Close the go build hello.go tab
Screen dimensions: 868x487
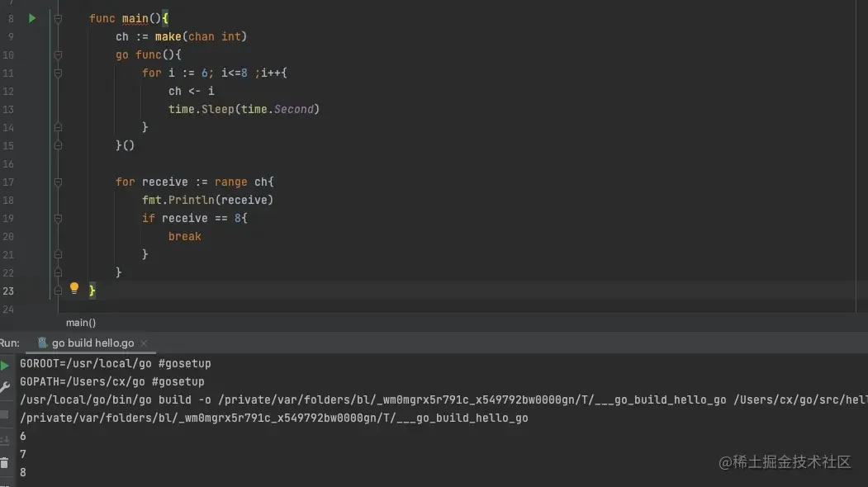144,343
